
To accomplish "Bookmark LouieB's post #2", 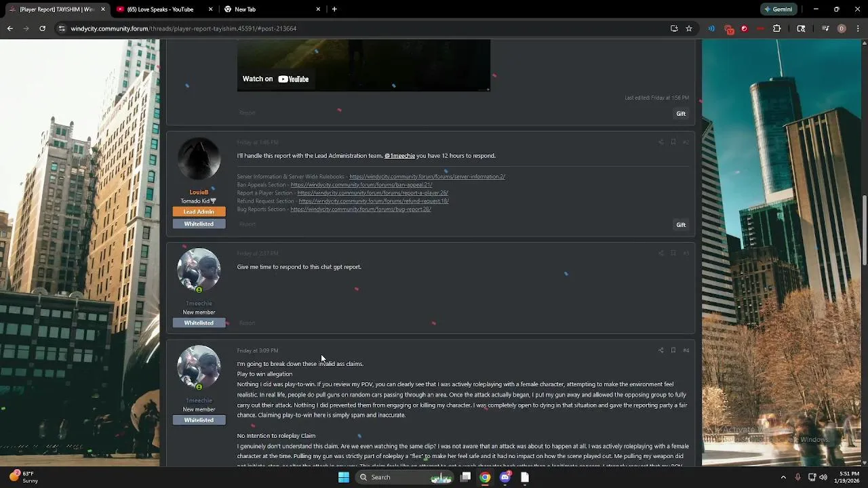I will [x=673, y=142].
